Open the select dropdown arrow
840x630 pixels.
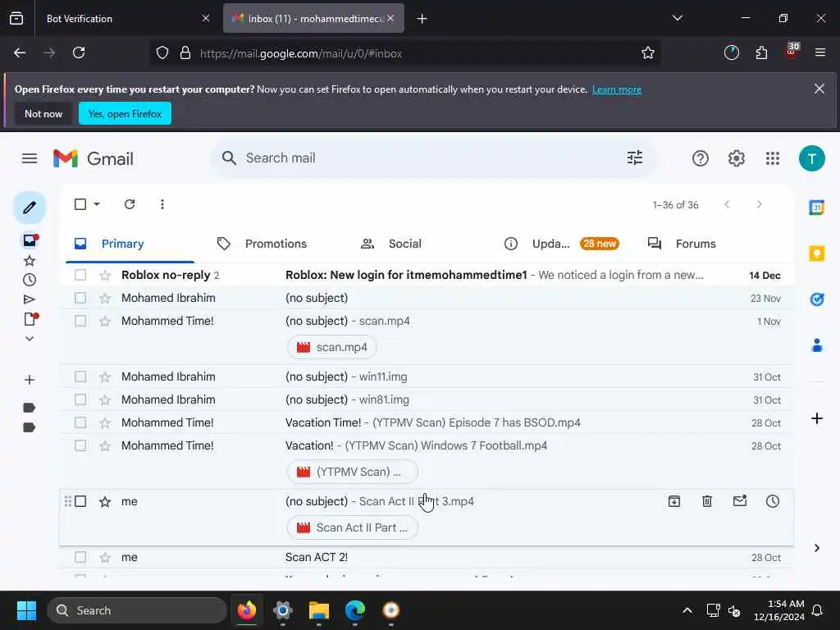pyautogui.click(x=97, y=204)
